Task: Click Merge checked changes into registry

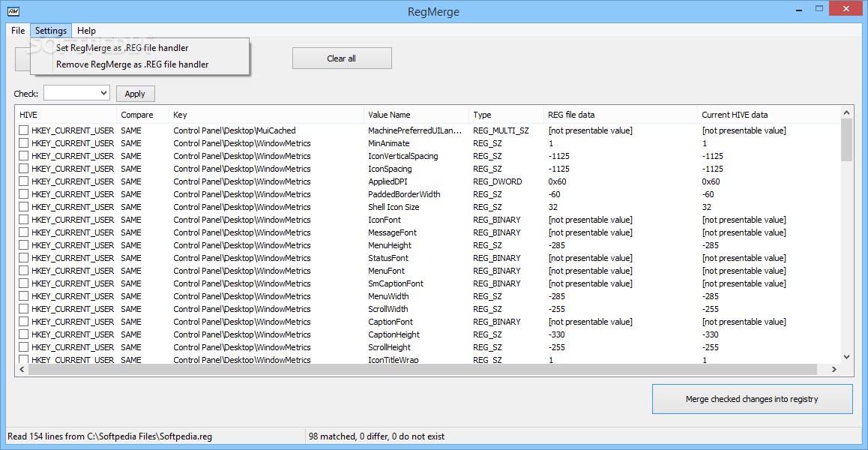Action: 752,398
